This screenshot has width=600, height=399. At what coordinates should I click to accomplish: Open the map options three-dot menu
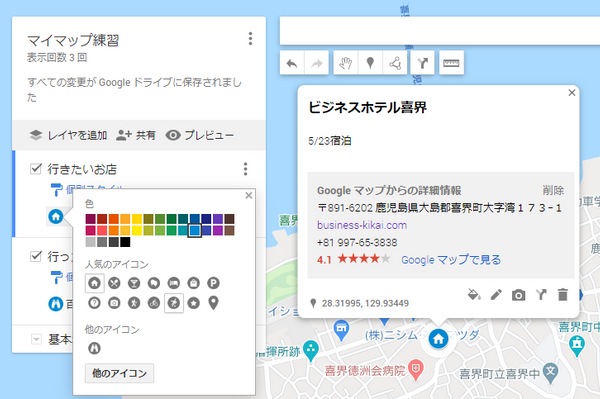click(x=250, y=39)
